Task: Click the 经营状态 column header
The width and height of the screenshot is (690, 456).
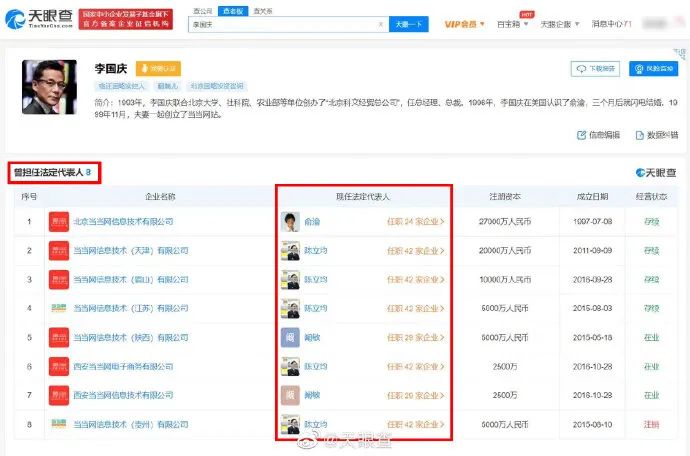Action: point(651,197)
